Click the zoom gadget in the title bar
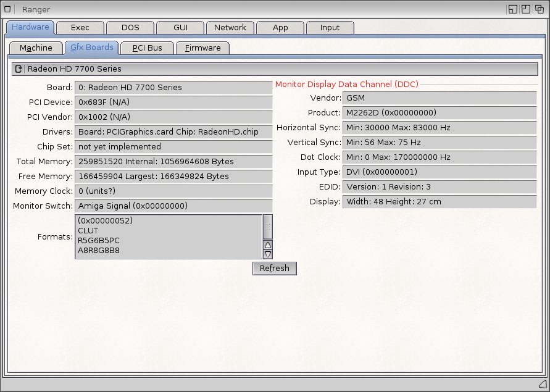 point(526,9)
